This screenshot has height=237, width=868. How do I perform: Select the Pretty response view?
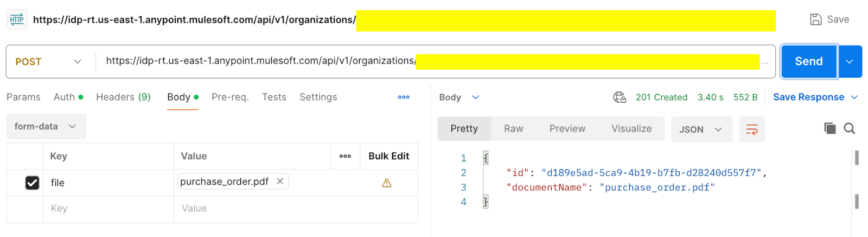[x=464, y=129]
